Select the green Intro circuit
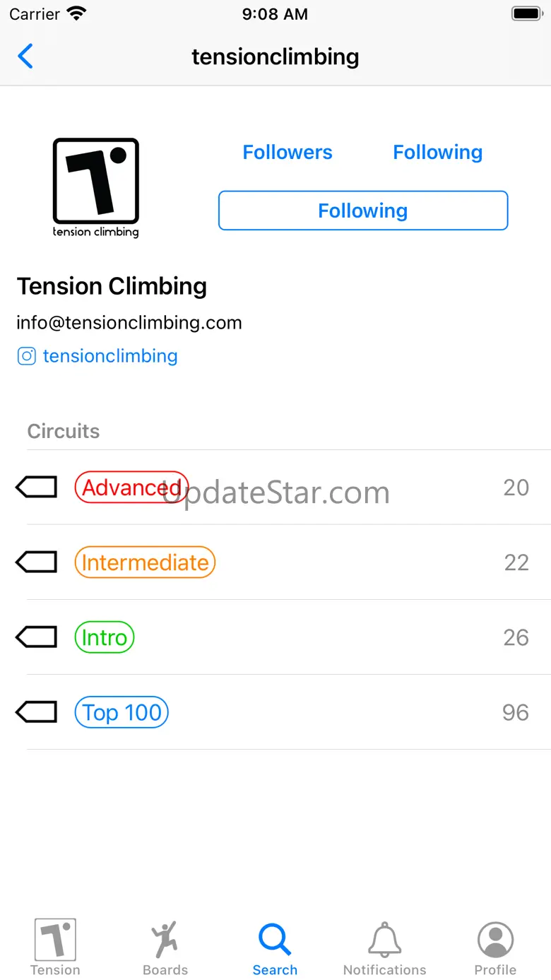The width and height of the screenshot is (551, 980). click(x=105, y=637)
